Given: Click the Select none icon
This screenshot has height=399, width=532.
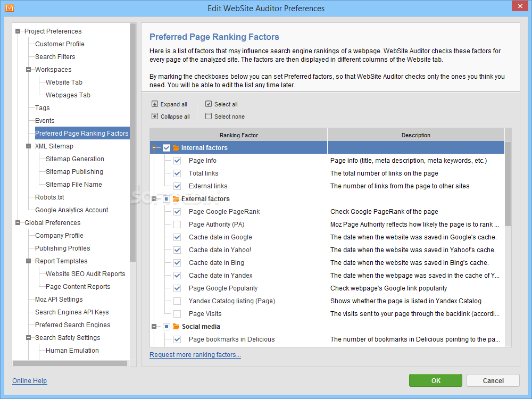Looking at the screenshot, I should click(x=209, y=117).
